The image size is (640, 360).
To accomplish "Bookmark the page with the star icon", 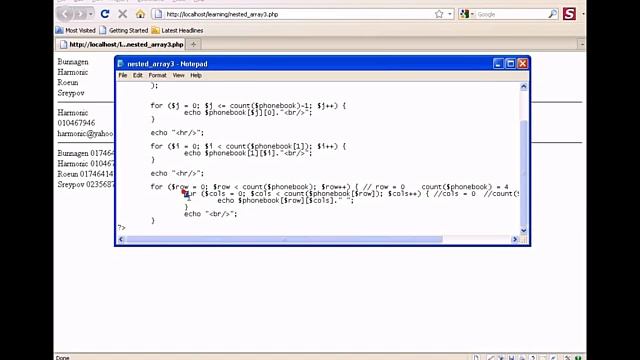I will click(x=439, y=14).
